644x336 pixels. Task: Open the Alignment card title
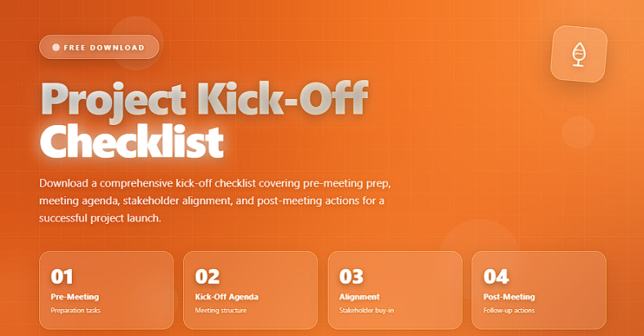[360, 297]
